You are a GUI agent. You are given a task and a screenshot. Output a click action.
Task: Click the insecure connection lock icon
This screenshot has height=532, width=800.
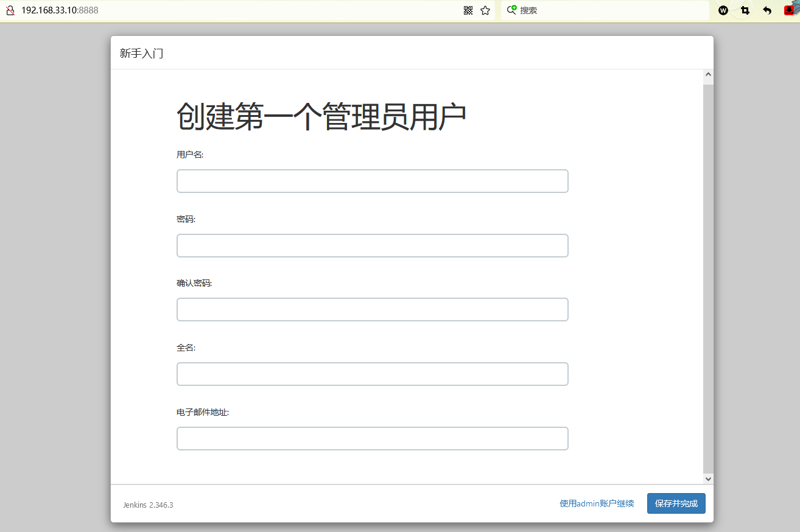tap(10, 10)
